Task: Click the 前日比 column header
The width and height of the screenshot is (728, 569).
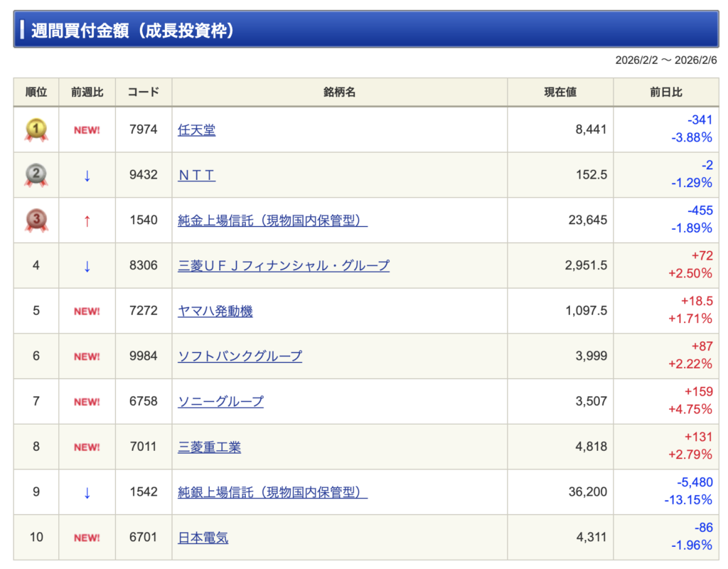Action: tap(666, 92)
